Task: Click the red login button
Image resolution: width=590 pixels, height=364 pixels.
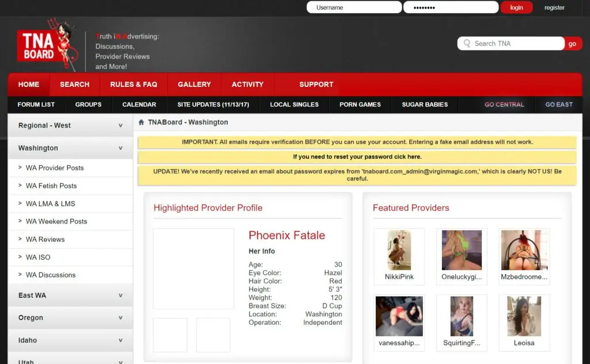Action: pyautogui.click(x=516, y=7)
